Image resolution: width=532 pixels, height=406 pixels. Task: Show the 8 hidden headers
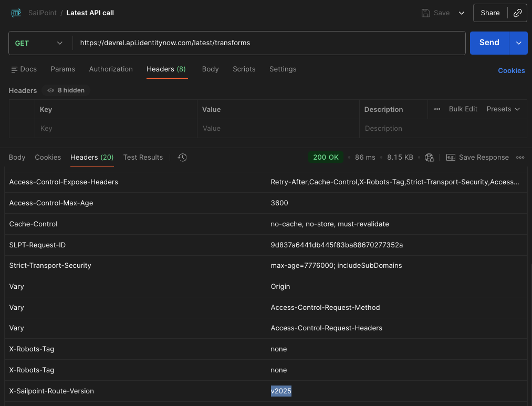tap(66, 90)
